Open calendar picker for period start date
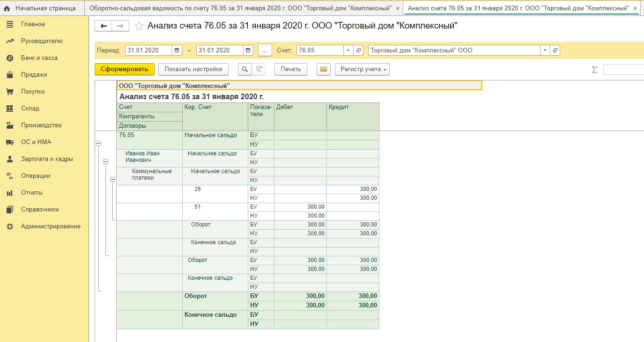 [177, 51]
